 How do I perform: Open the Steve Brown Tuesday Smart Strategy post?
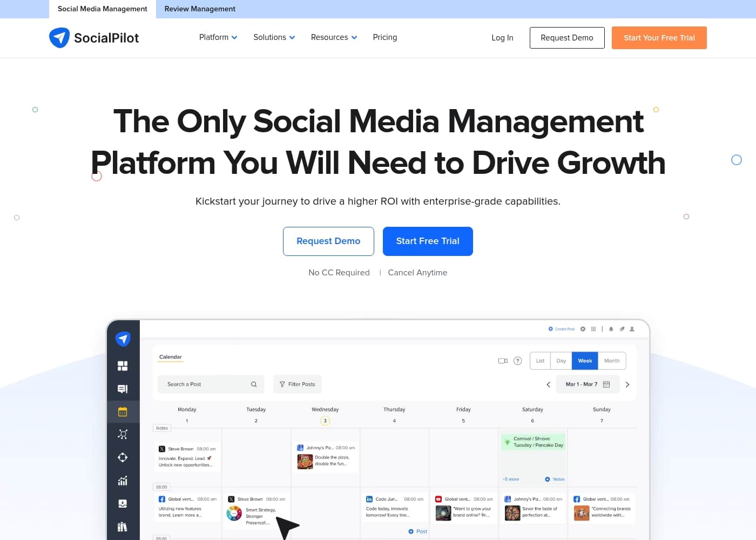coord(256,511)
